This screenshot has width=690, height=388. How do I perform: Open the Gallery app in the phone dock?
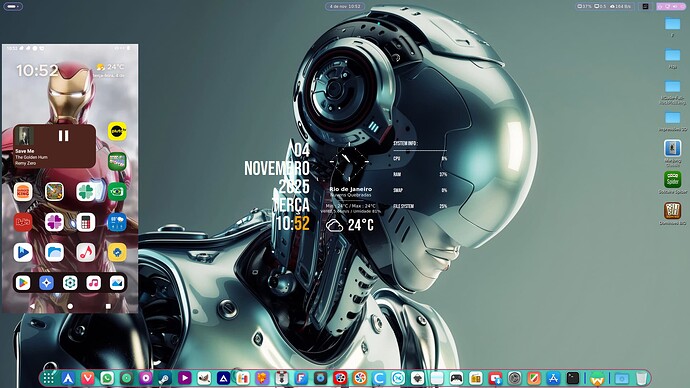[117, 283]
